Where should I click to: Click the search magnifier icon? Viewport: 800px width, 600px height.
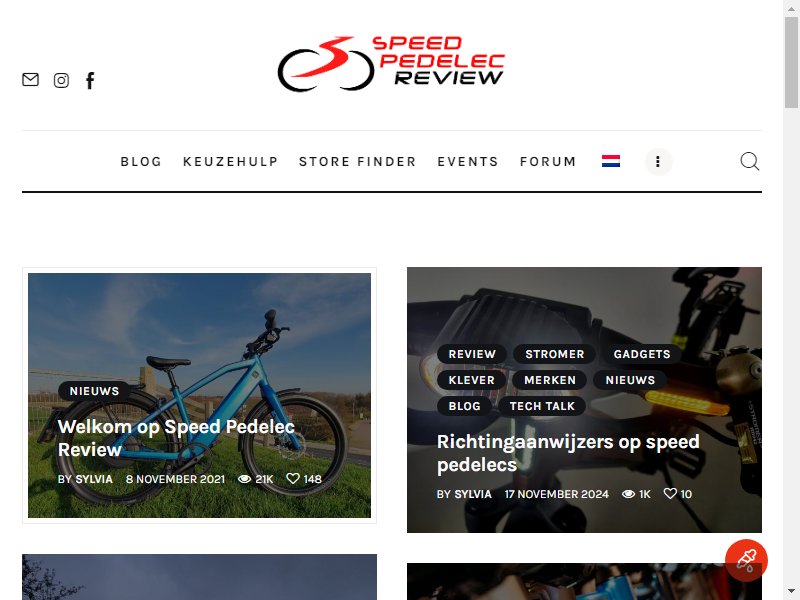click(749, 161)
